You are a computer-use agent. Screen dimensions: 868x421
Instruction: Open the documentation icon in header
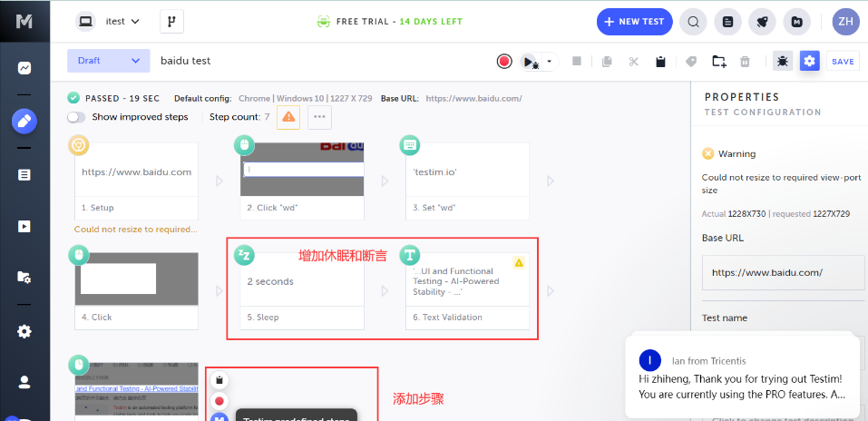click(x=728, y=22)
